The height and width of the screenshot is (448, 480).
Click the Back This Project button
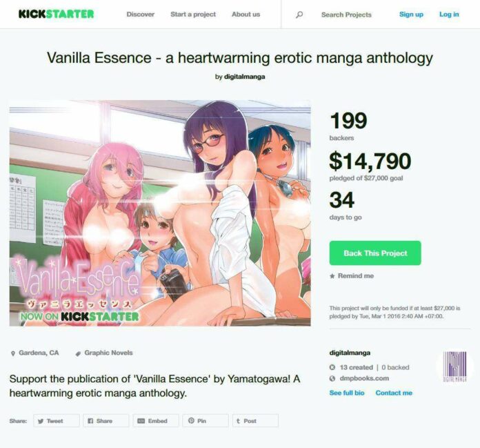point(375,253)
